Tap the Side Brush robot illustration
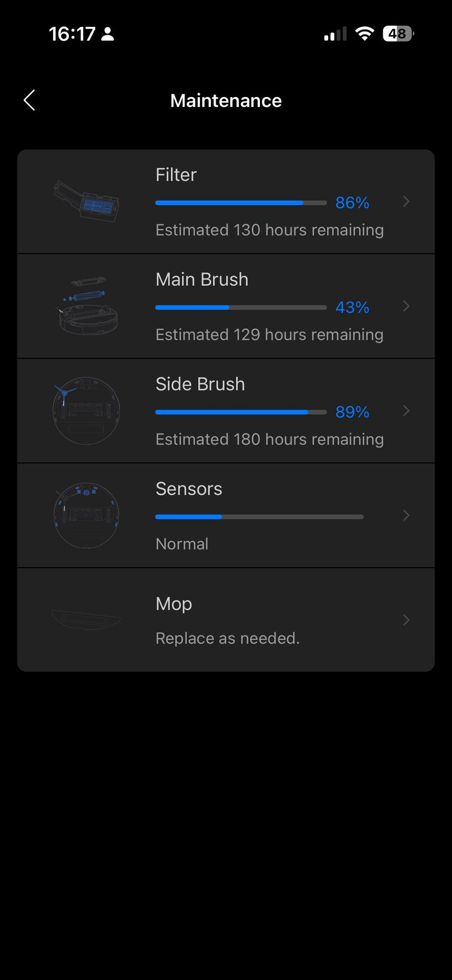This screenshot has height=980, width=452. tap(86, 411)
